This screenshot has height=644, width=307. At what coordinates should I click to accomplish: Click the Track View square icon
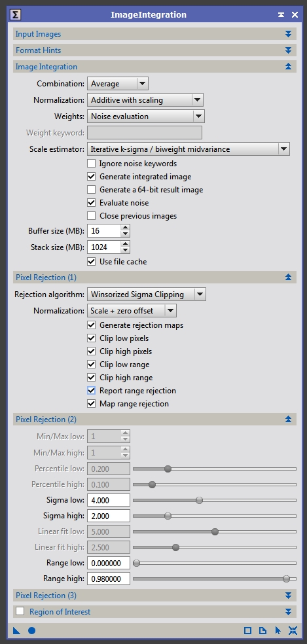[x=247, y=630]
